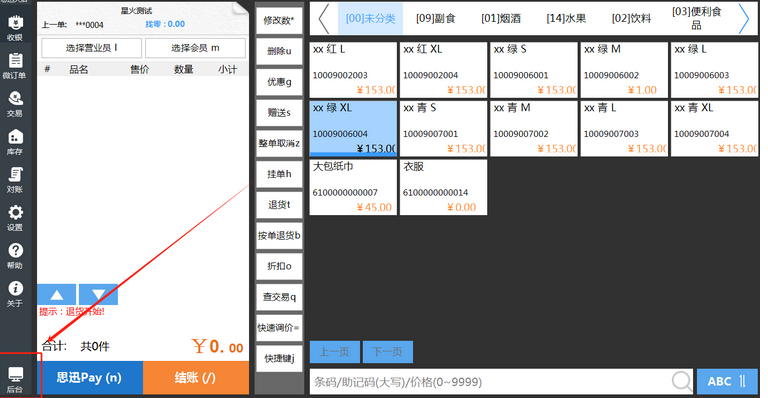Image resolution: width=768 pixels, height=398 pixels.
Task: Select the 大包纸巾 product tile
Action: 353,187
